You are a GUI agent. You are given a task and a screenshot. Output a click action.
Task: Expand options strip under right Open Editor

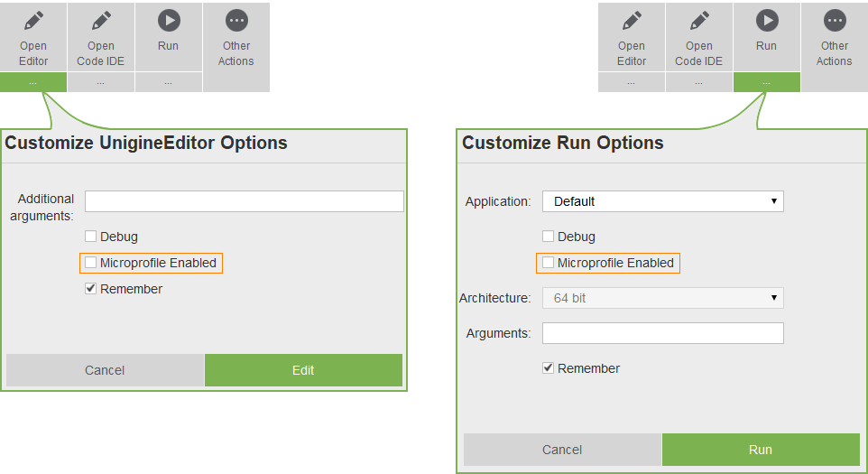coord(632,82)
